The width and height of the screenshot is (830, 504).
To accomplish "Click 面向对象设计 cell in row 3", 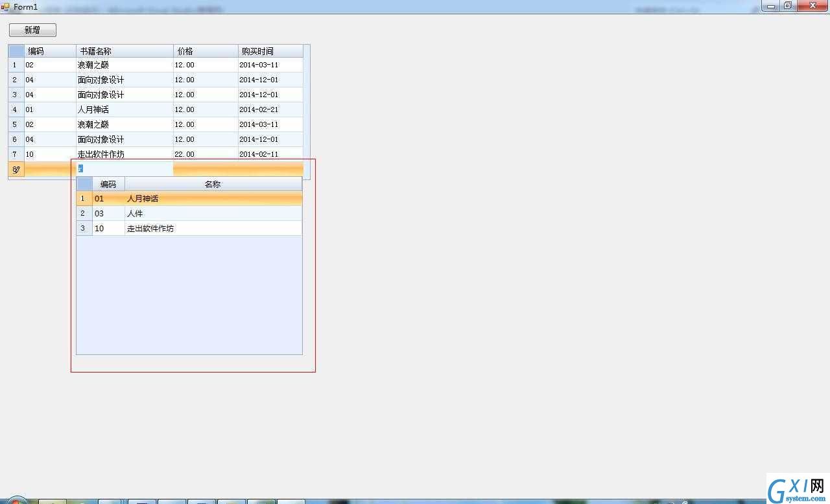I will 124,95.
